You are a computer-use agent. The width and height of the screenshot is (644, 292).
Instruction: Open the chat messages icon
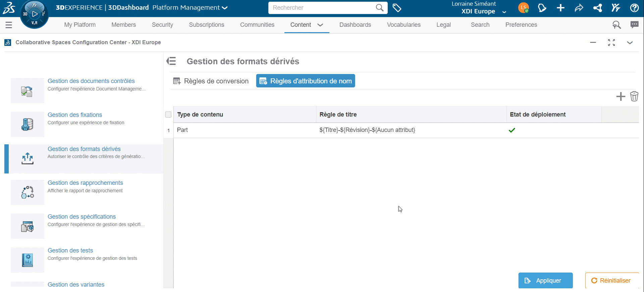point(634,25)
